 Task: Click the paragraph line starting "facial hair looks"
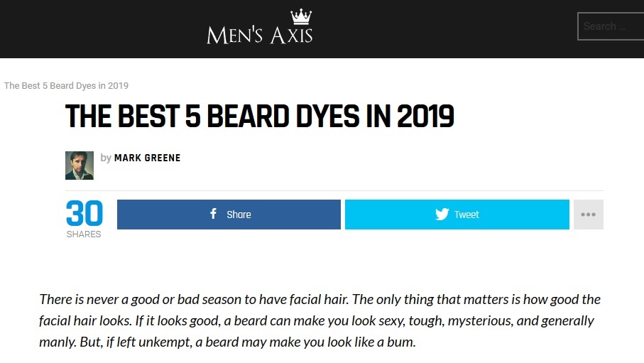[x=316, y=320]
